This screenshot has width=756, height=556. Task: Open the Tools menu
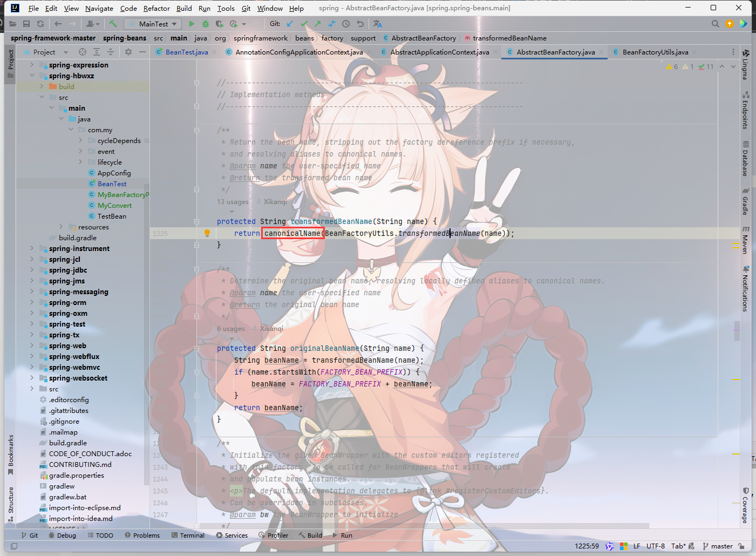click(x=226, y=8)
